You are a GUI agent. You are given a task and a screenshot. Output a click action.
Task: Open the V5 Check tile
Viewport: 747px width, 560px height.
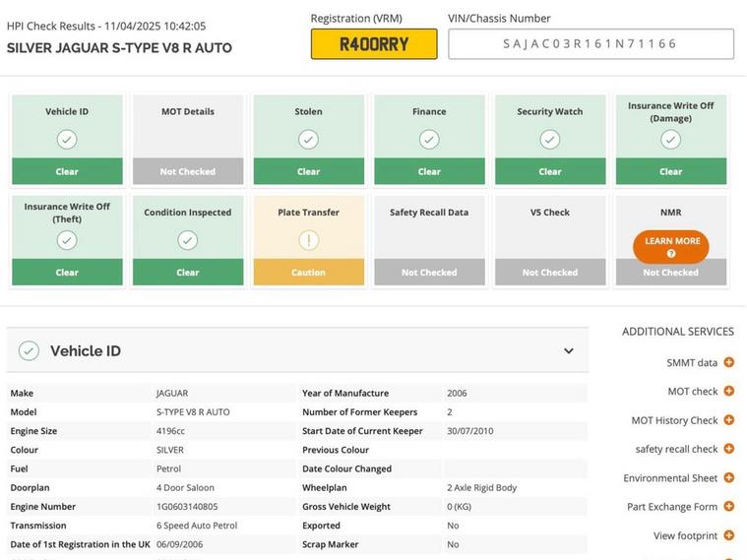click(x=550, y=240)
